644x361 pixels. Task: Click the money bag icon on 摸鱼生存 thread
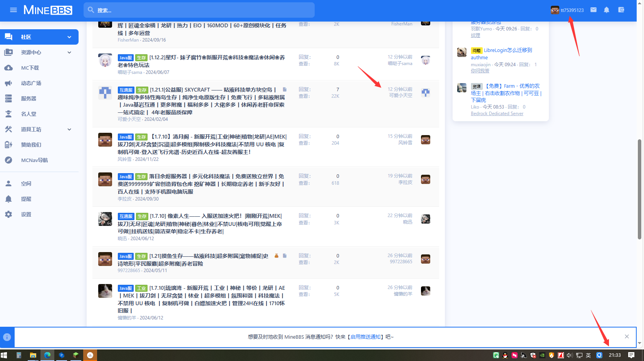click(277, 256)
